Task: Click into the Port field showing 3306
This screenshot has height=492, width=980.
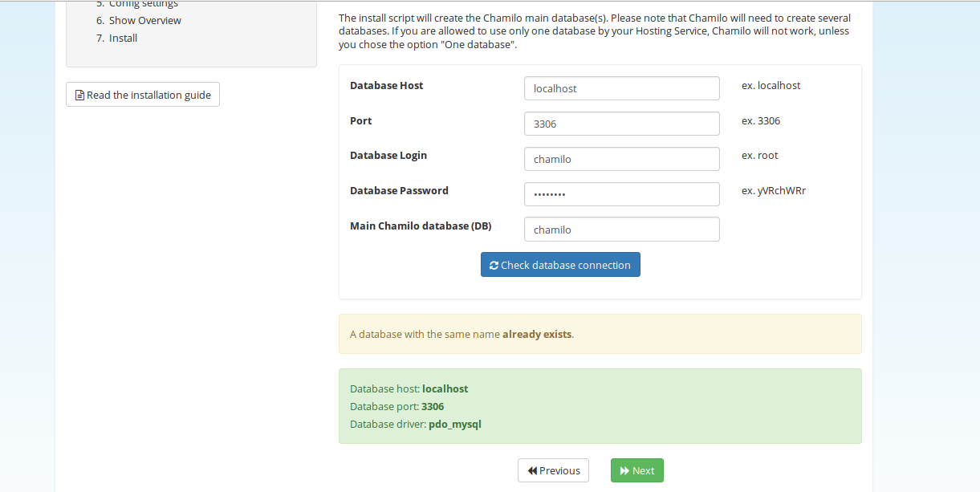Action: tap(622, 124)
